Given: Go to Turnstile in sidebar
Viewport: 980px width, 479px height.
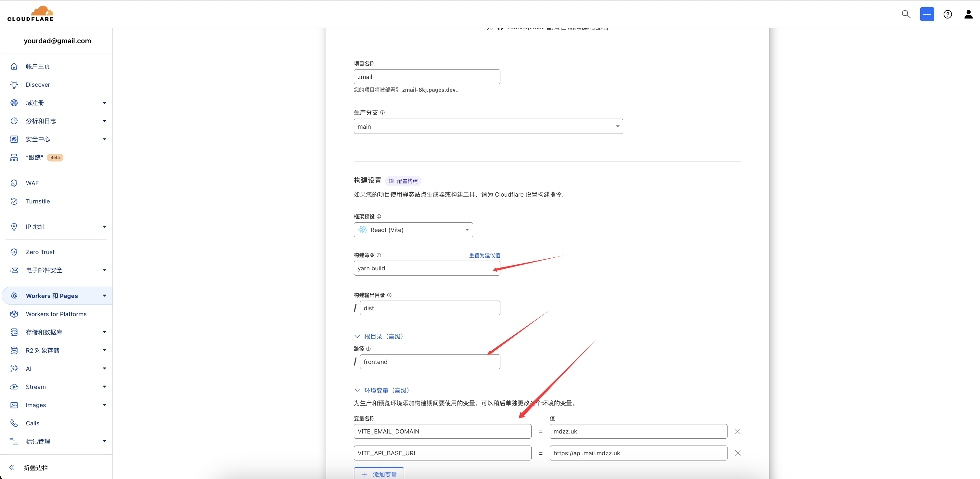Looking at the screenshot, I should 38,201.
